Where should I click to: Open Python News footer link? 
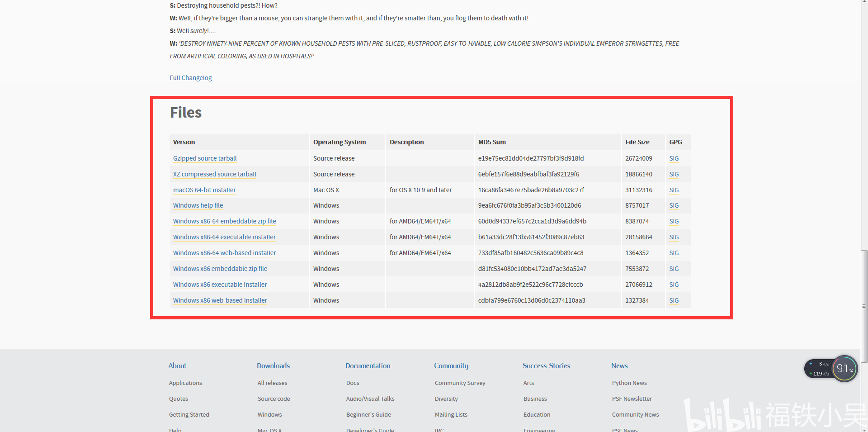point(629,383)
